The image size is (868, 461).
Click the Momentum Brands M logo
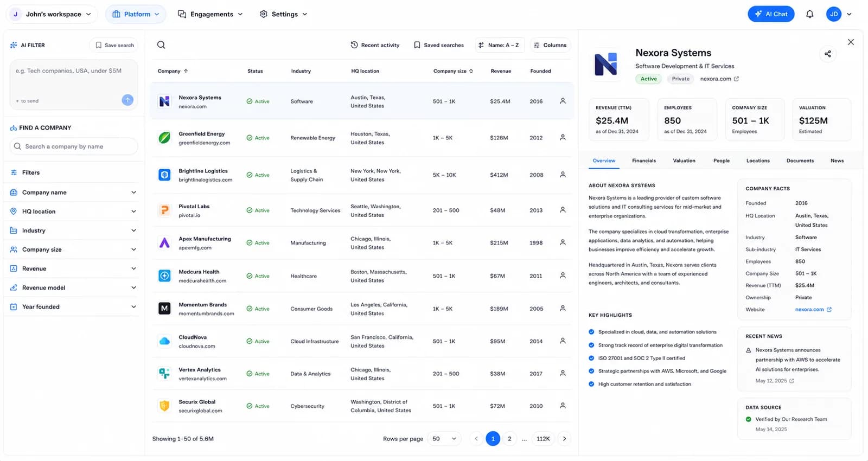point(164,309)
